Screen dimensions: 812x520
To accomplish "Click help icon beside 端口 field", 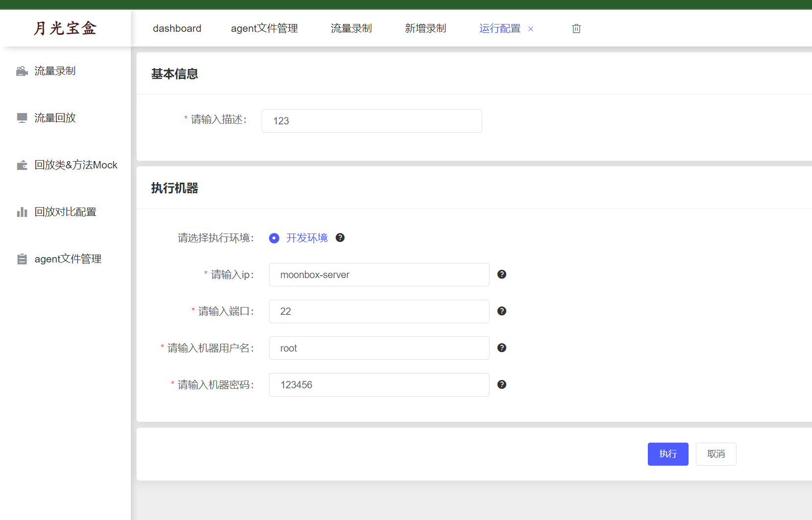I will tap(502, 311).
